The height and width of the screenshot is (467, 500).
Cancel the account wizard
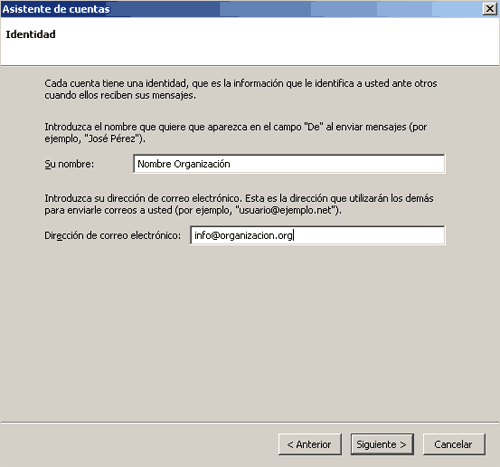coord(454,444)
